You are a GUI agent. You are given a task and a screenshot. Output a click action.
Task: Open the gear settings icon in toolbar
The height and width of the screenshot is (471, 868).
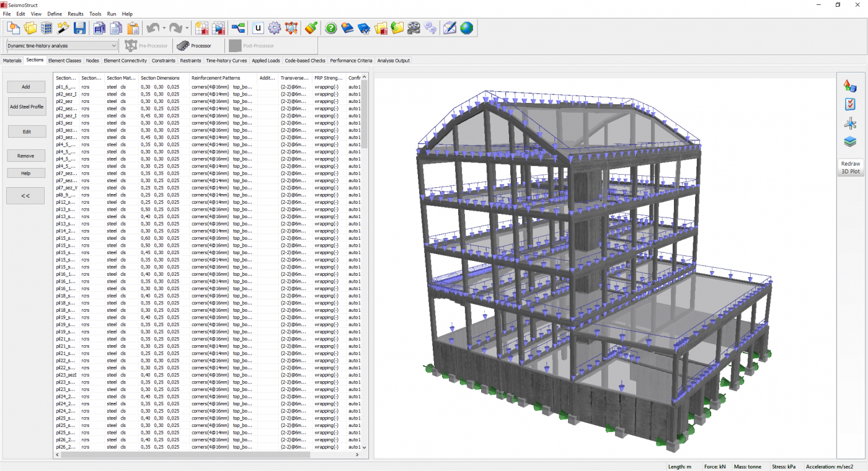coord(275,28)
